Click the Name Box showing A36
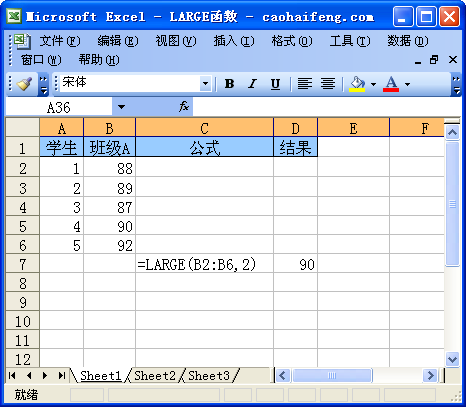 59,107
